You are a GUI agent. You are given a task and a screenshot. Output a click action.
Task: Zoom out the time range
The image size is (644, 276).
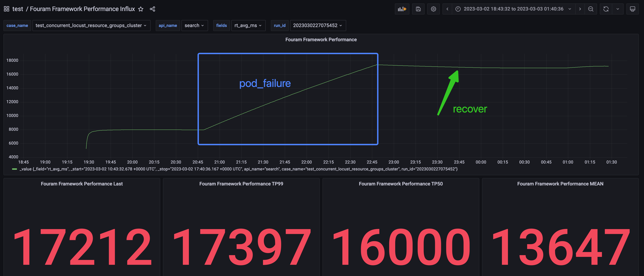point(591,9)
